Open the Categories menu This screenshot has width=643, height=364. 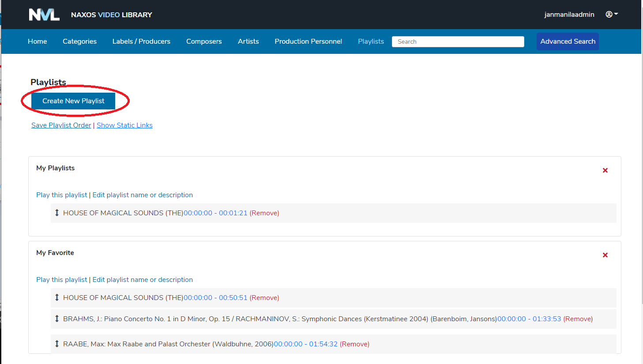[79, 41]
